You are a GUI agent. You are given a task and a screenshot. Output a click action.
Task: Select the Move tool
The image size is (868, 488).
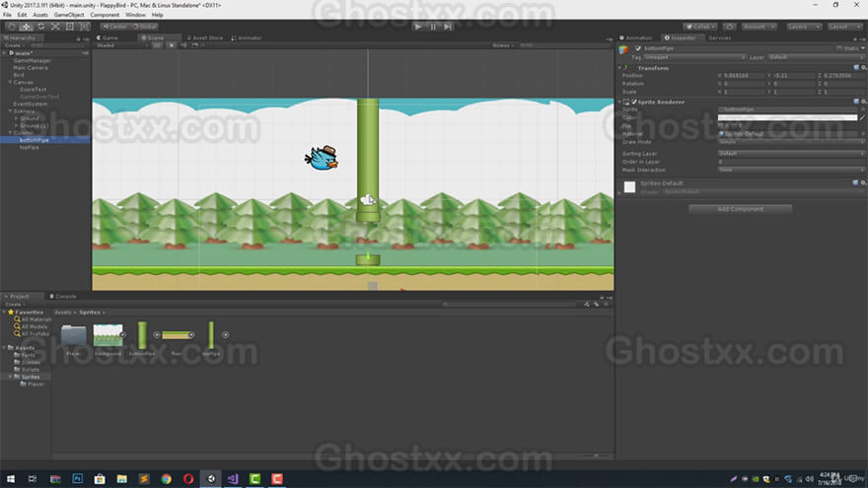[x=26, y=27]
